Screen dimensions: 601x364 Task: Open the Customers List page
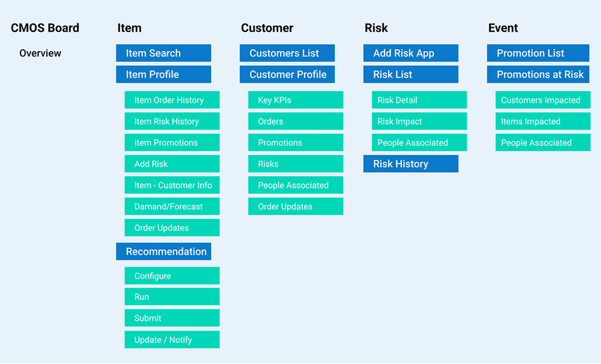pyautogui.click(x=287, y=53)
